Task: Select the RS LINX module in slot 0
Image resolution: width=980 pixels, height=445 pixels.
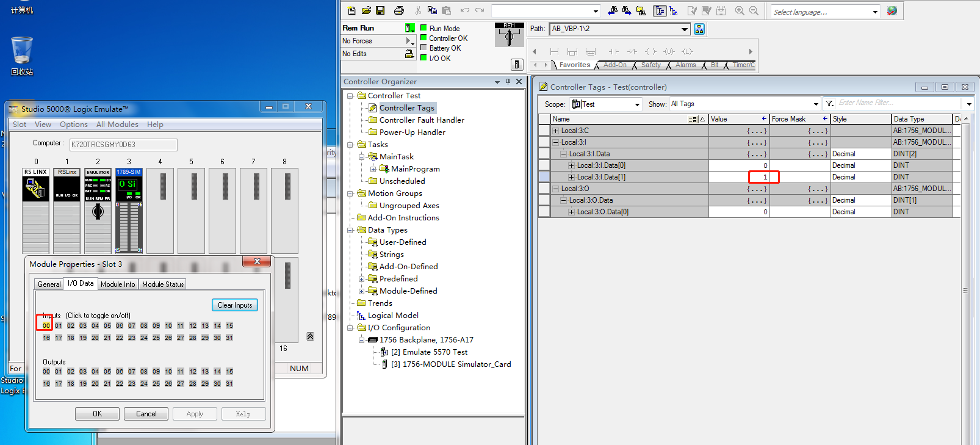Action: (36, 210)
